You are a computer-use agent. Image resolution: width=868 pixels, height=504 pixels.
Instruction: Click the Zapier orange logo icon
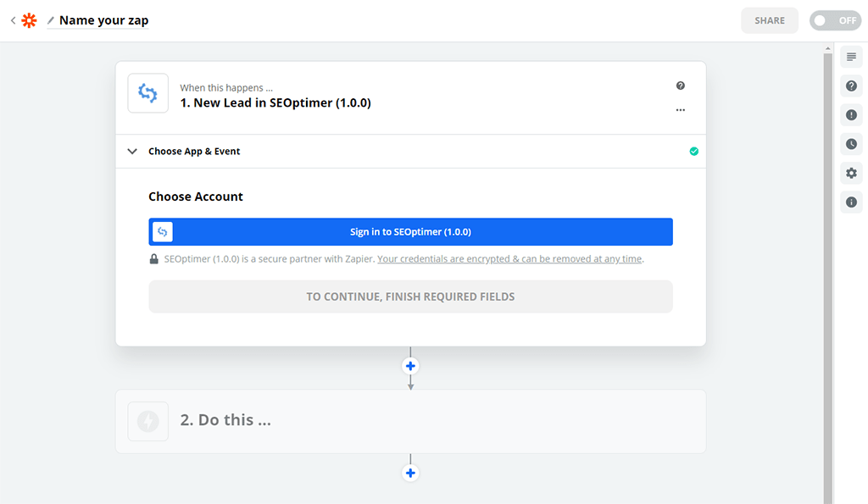tap(29, 20)
